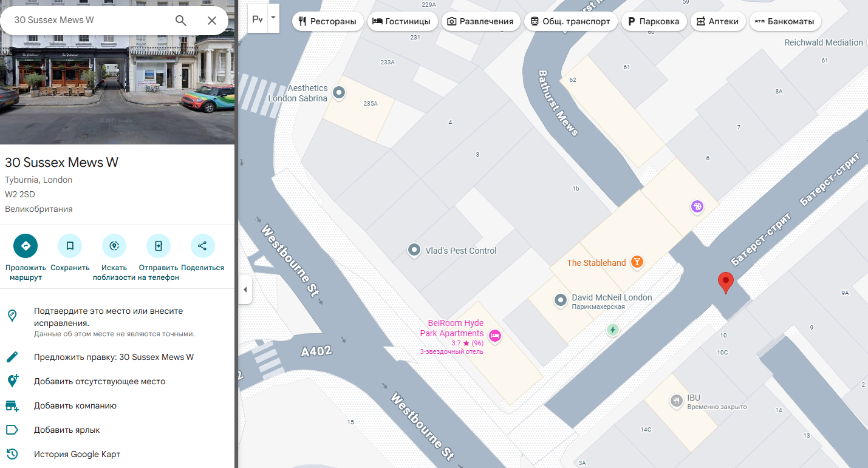Screen dimensions: 868x468
Task: Open История Google Карт
Action: (77, 454)
